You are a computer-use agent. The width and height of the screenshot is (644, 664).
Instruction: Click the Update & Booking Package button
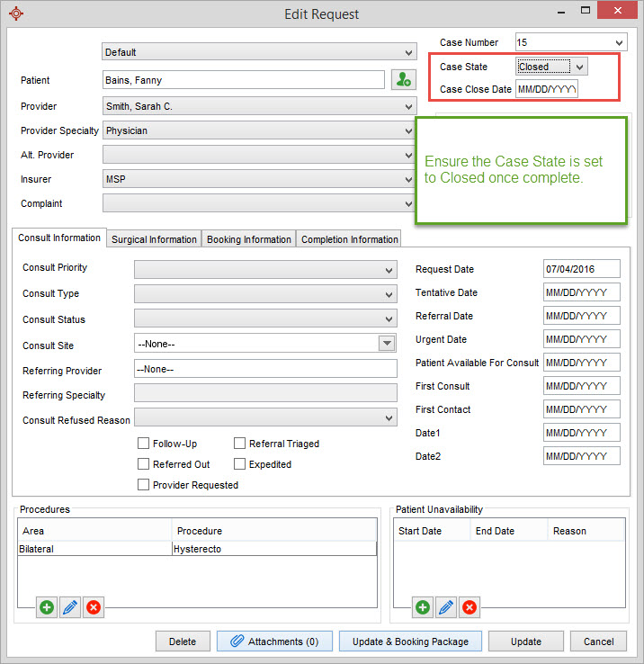pyautogui.click(x=410, y=642)
